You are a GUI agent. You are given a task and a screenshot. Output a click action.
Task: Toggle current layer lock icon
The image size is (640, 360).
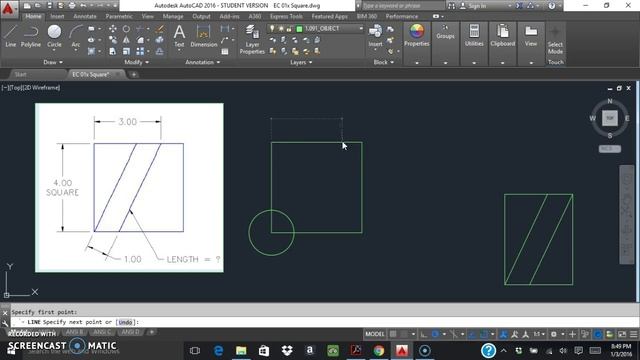click(x=289, y=29)
